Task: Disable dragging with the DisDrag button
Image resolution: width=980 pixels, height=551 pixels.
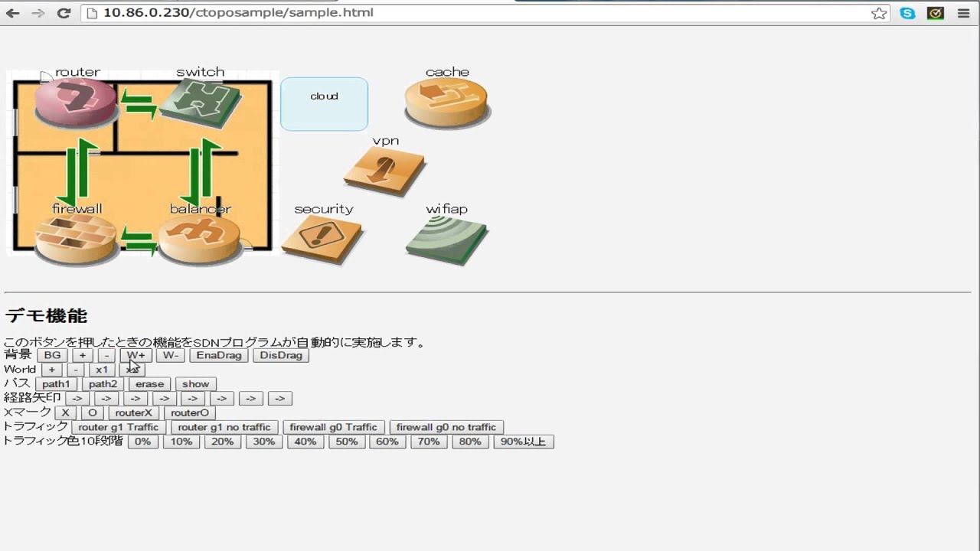Action: pyautogui.click(x=281, y=355)
